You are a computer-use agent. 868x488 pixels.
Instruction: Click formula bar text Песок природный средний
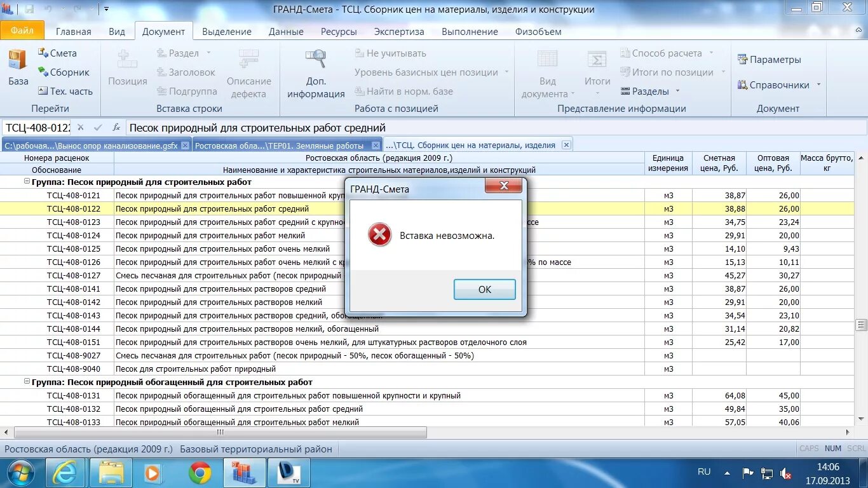click(x=257, y=128)
